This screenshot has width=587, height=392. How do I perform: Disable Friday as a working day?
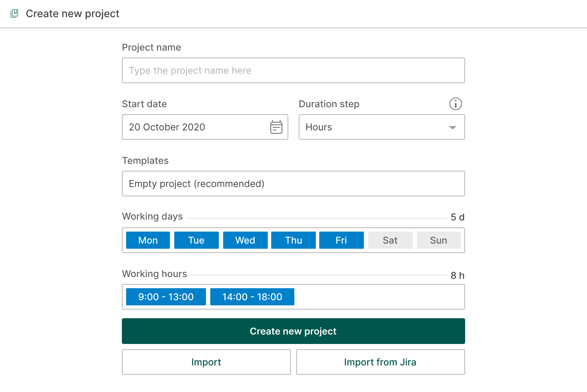pos(341,240)
